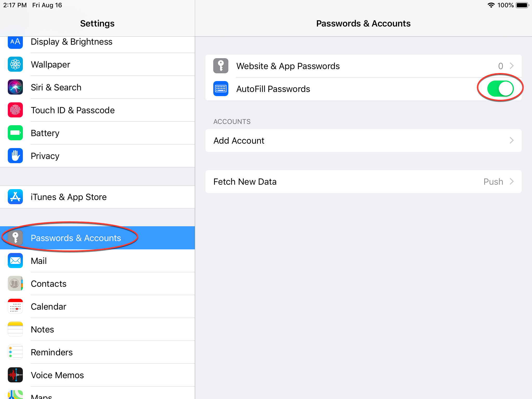The height and width of the screenshot is (399, 532).
Task: Tap the Voice Memos waveform icon
Action: click(15, 375)
